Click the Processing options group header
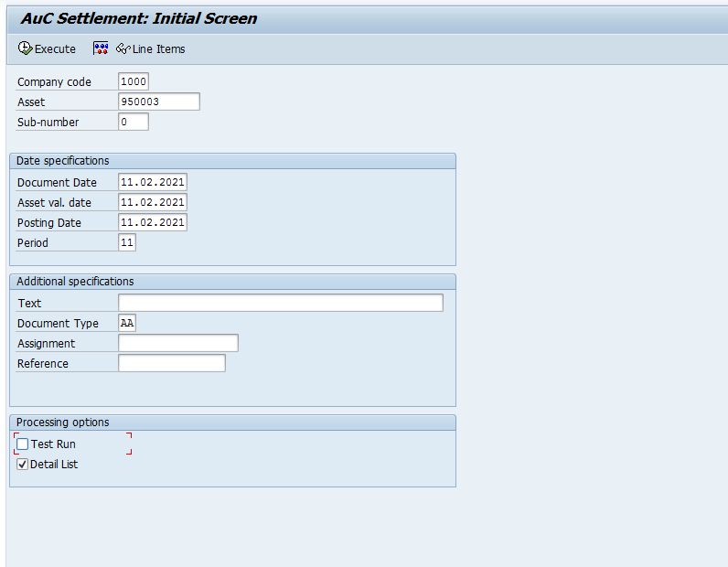The width and height of the screenshot is (728, 567). click(232, 423)
